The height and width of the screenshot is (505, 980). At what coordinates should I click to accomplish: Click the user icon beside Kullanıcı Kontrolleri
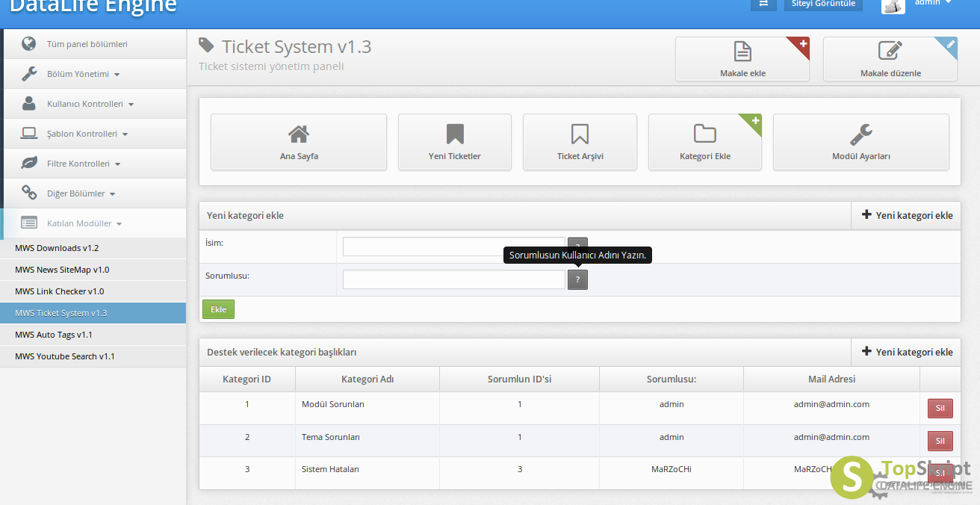(x=29, y=103)
